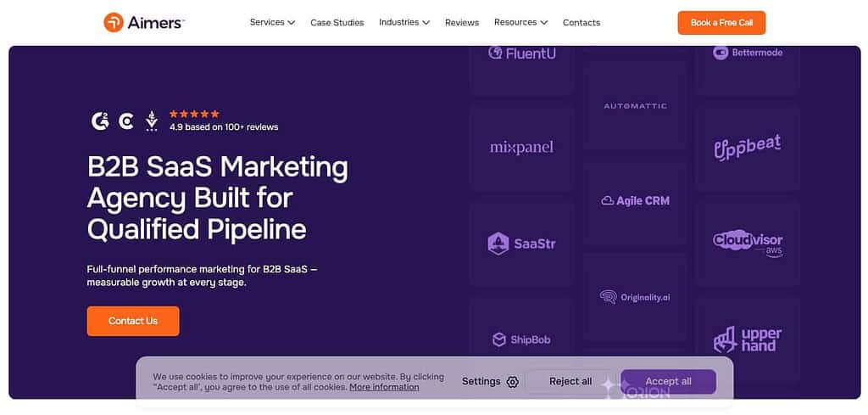Click the SaaStr client logo
The width and height of the screenshot is (868, 415).
[x=521, y=244]
